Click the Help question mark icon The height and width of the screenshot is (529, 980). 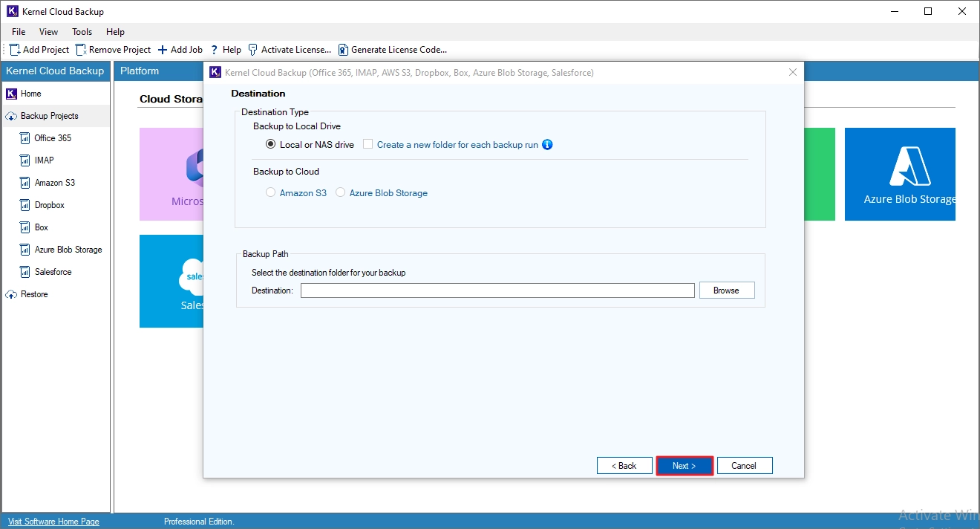coord(215,50)
